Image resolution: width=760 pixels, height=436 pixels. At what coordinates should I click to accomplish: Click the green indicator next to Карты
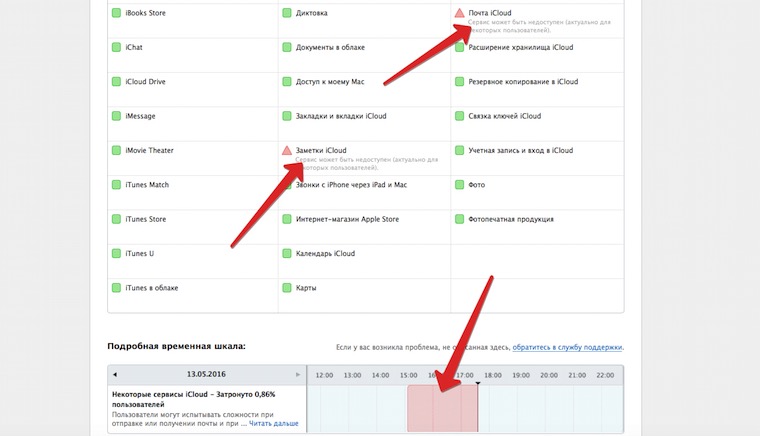[x=287, y=288]
